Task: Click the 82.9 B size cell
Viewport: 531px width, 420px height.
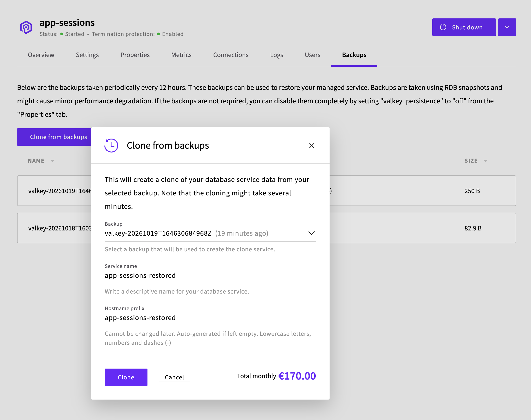Action: tap(473, 228)
